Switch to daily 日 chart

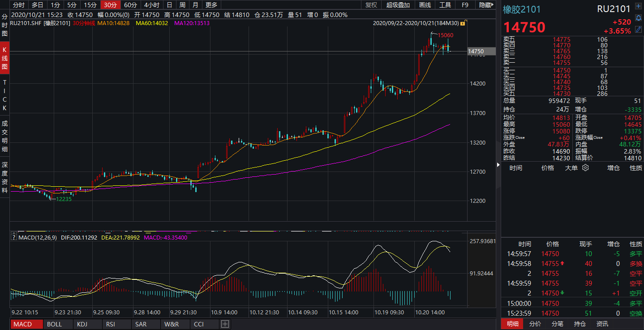coord(169,5)
